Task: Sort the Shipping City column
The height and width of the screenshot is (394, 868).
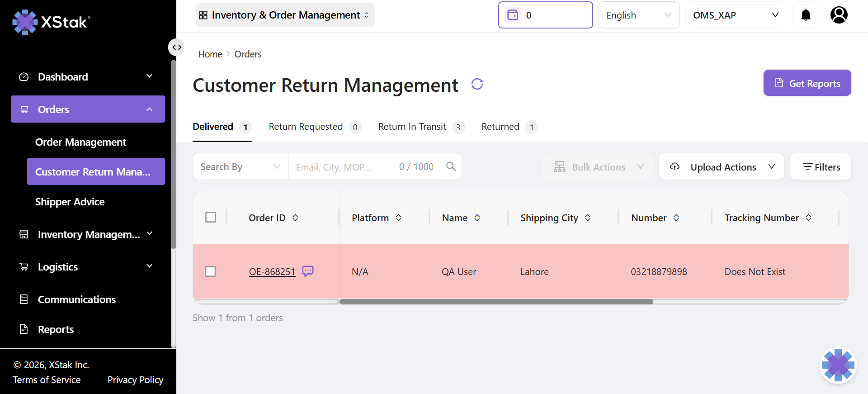Action: tap(588, 218)
